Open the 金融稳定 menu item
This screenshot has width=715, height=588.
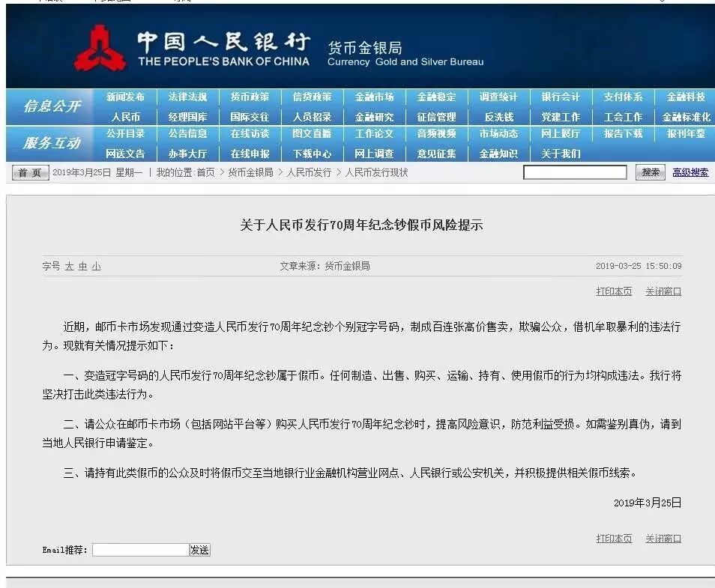point(436,97)
